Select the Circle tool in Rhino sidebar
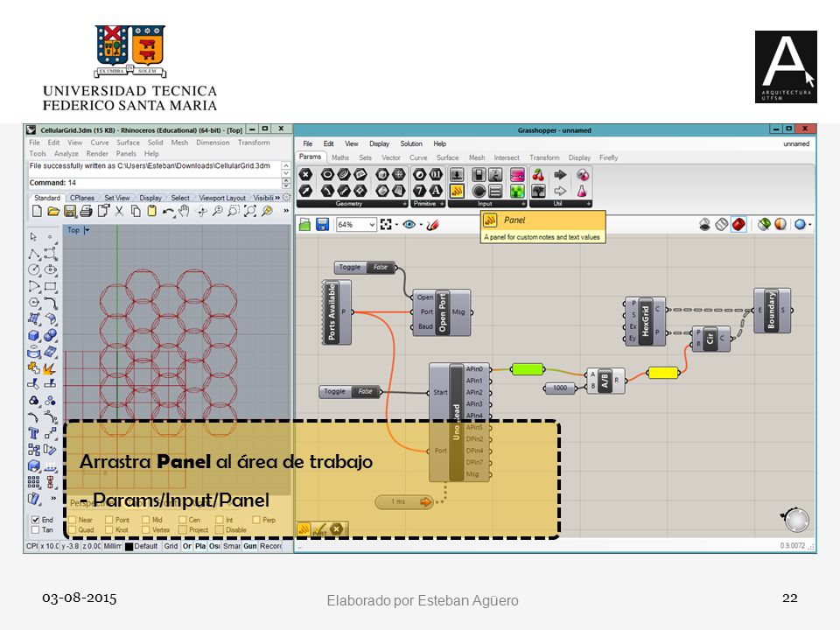Viewport: 840px width, 630px height. (34, 269)
